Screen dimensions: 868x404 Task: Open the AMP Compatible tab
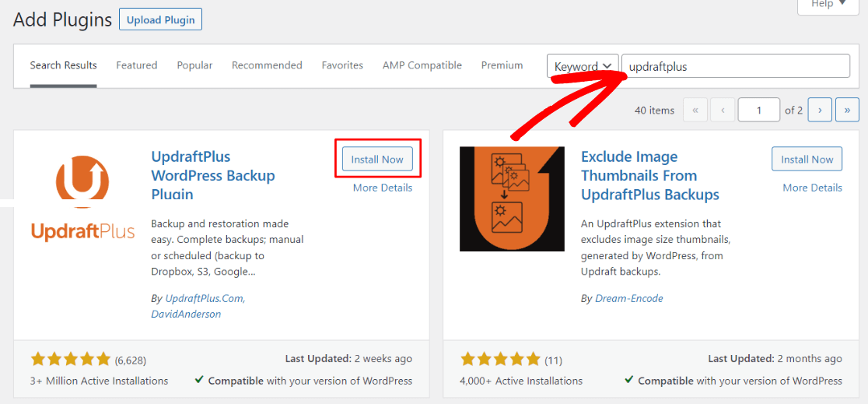coord(422,65)
